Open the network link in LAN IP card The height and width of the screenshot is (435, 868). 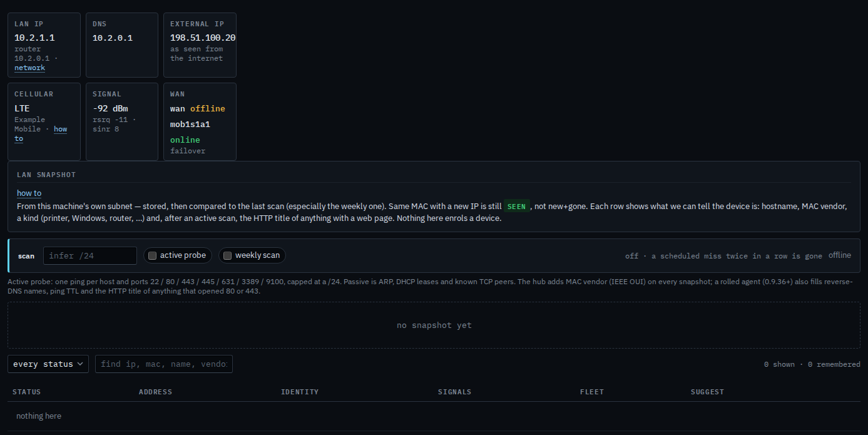30,68
